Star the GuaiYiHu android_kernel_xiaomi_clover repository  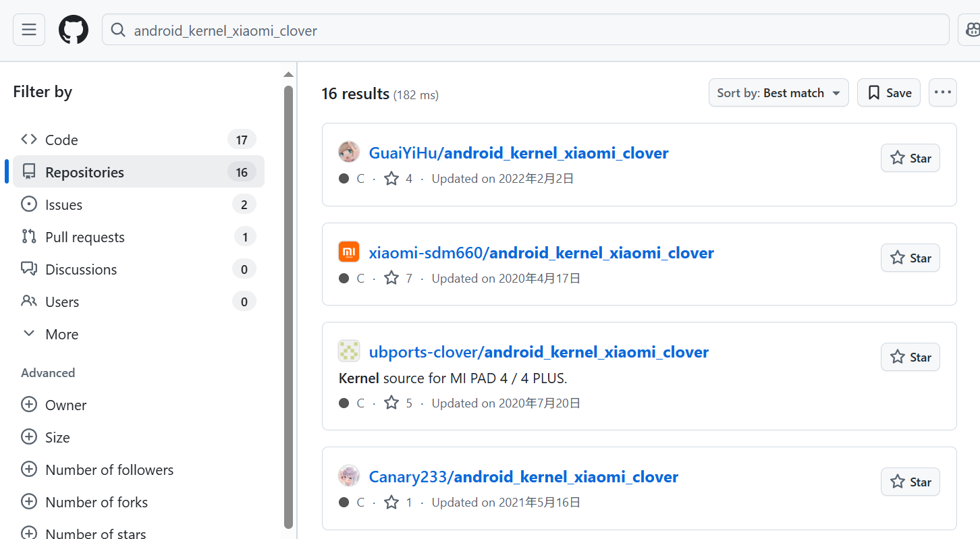point(910,159)
